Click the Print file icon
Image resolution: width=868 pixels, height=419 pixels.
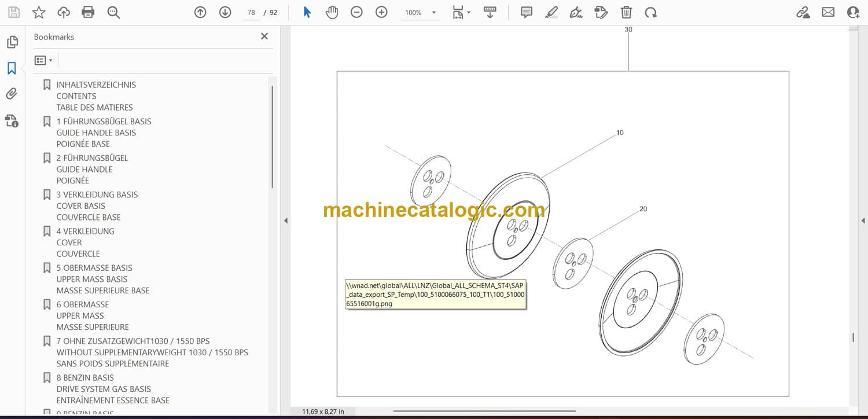(x=88, y=12)
